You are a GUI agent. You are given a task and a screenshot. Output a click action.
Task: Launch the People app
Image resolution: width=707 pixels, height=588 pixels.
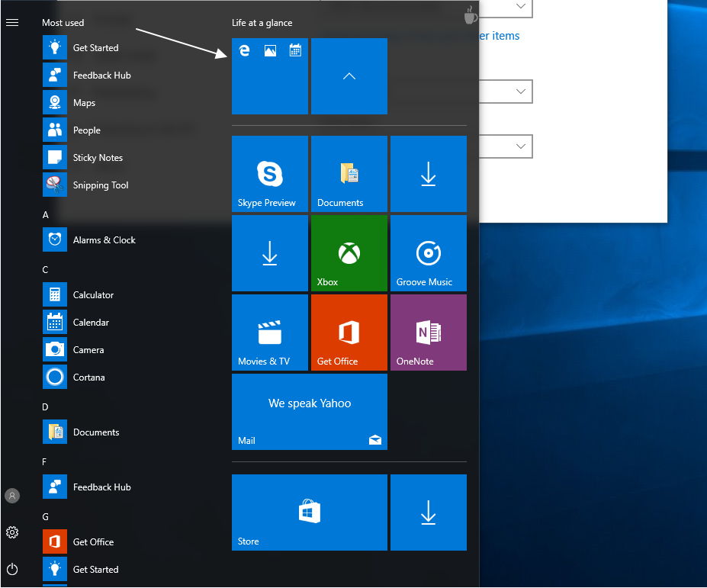pos(72,130)
